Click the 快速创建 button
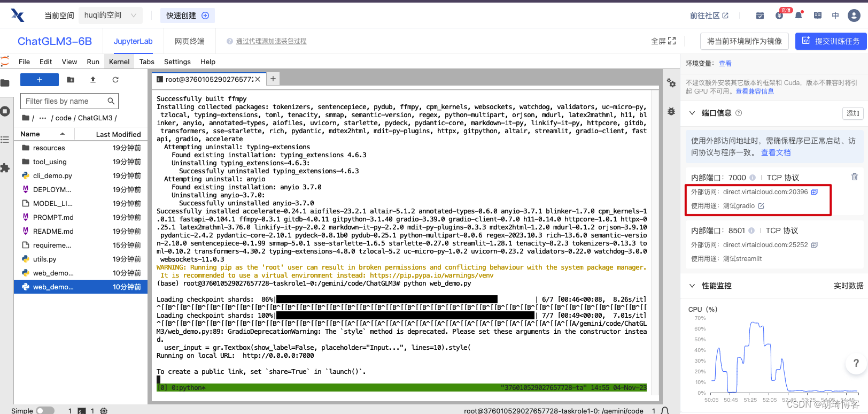The image size is (868, 414). point(188,16)
